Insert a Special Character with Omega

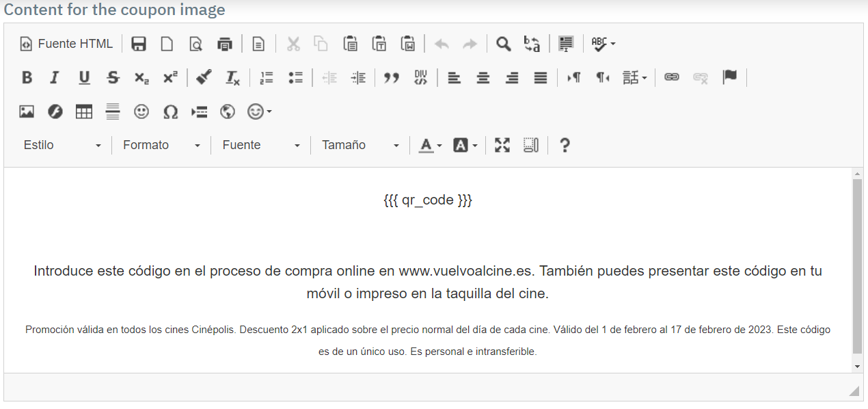pos(170,111)
